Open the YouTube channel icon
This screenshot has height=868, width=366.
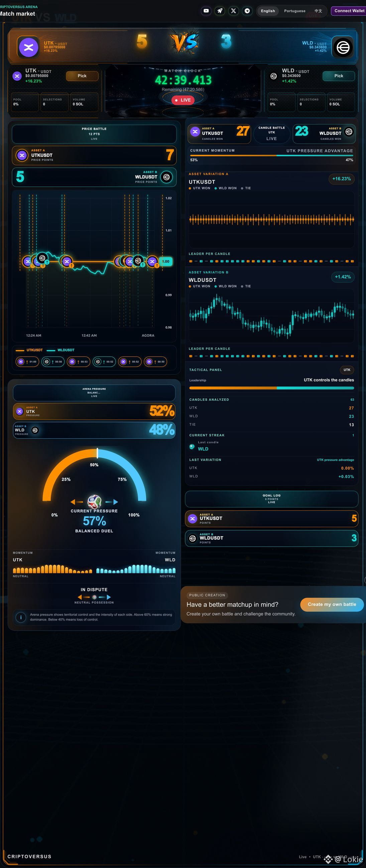point(206,11)
